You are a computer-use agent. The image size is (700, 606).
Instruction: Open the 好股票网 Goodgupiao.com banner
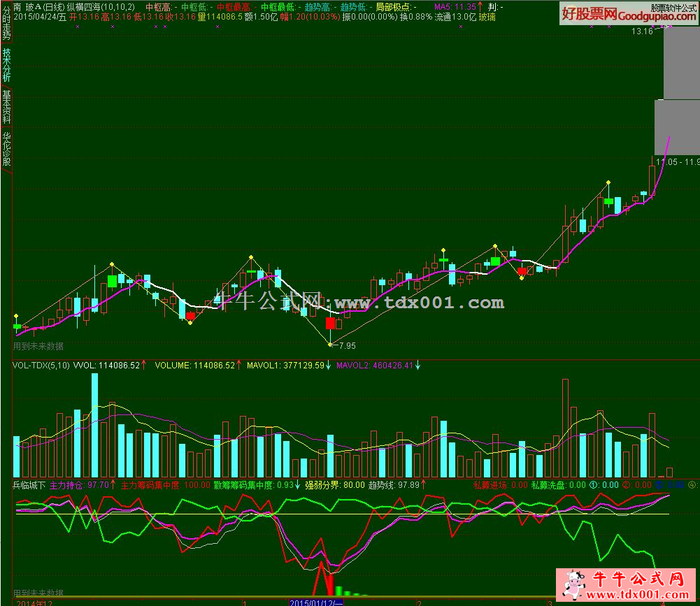(x=629, y=13)
